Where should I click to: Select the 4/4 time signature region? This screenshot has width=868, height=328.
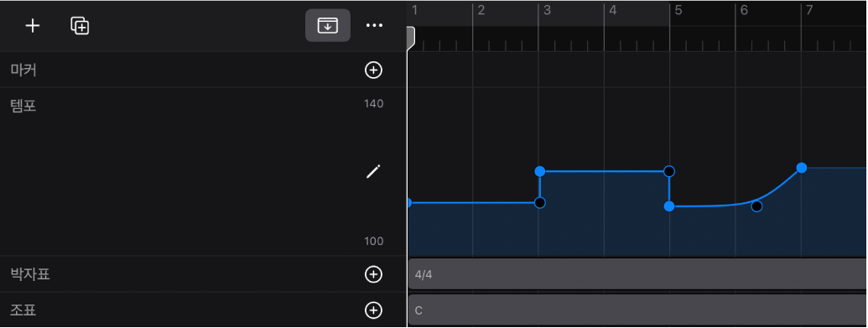pos(637,273)
